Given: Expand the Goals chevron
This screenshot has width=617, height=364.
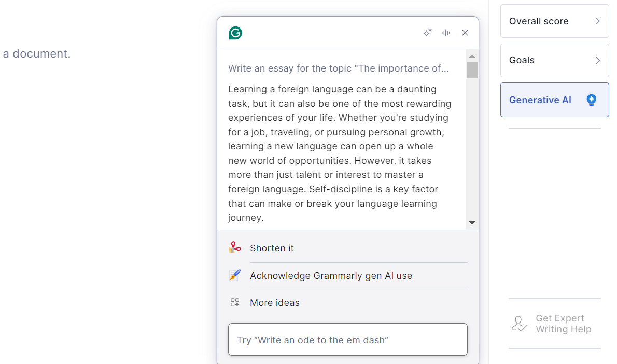Looking at the screenshot, I should pos(598,60).
